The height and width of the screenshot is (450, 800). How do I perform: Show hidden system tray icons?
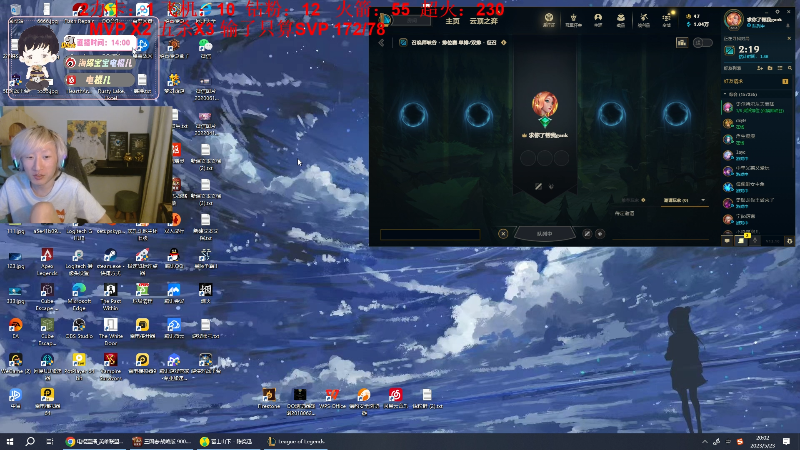coord(704,442)
